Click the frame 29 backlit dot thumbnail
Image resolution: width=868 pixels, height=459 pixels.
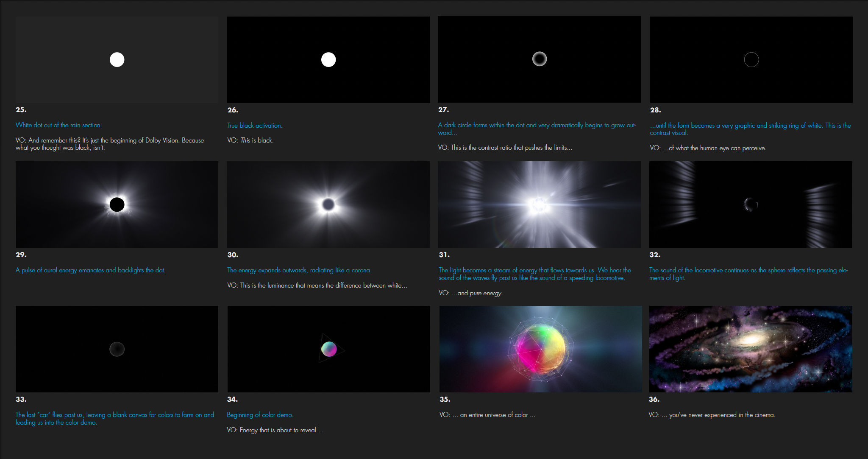[117, 204]
